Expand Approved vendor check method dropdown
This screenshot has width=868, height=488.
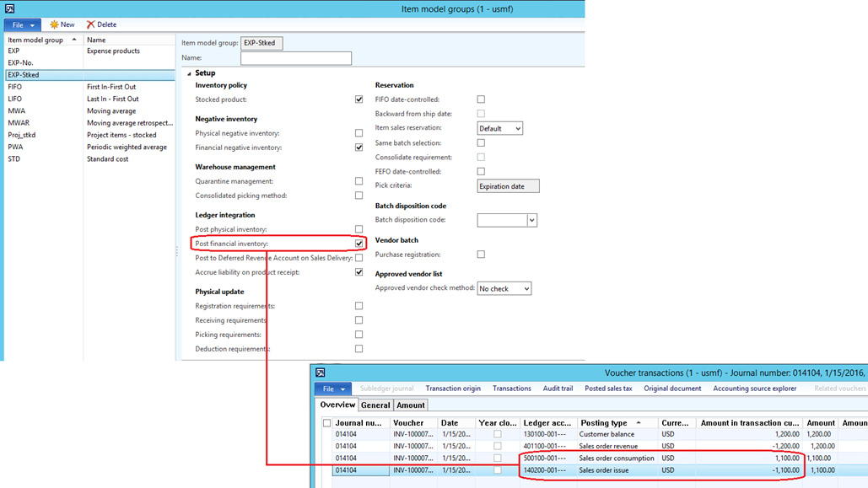click(526, 288)
